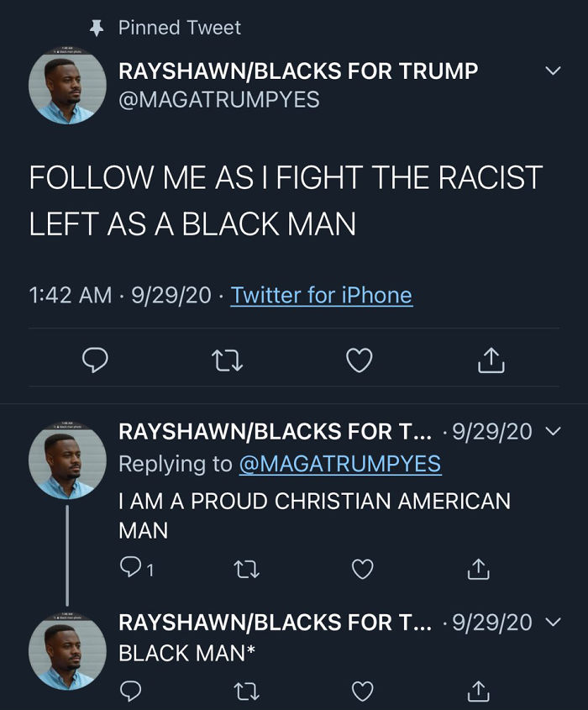588x710 pixels.
Task: Like the BLACK MAN* correction tweet
Action: pos(362,692)
